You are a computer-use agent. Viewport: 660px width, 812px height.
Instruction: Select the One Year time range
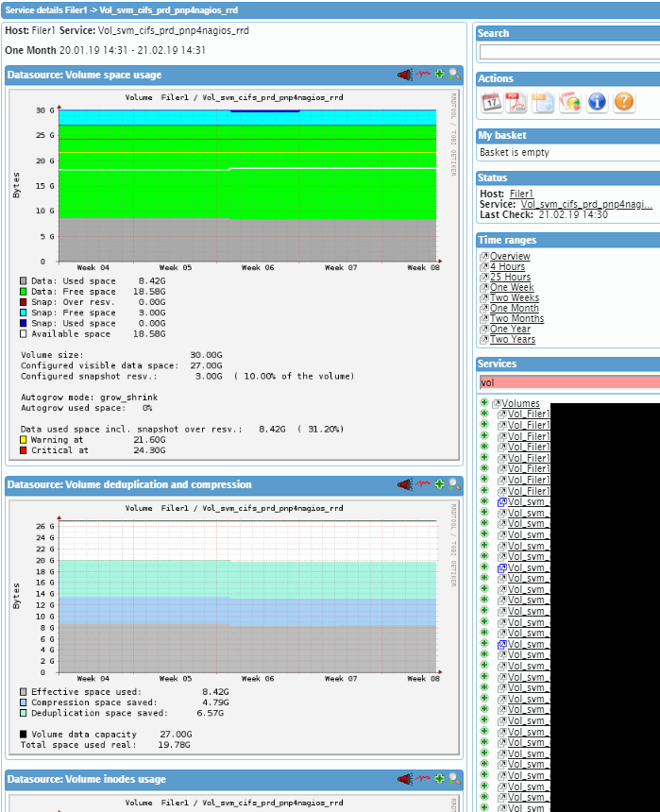click(x=510, y=329)
